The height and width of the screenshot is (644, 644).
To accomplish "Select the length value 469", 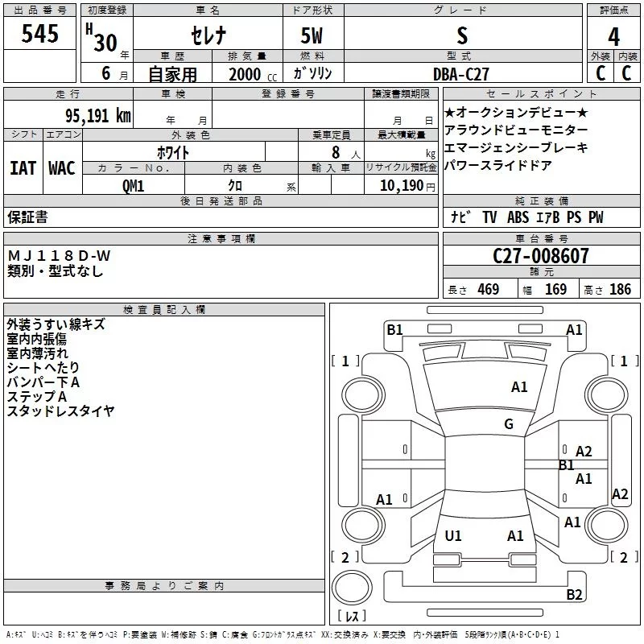I will coord(489,289).
